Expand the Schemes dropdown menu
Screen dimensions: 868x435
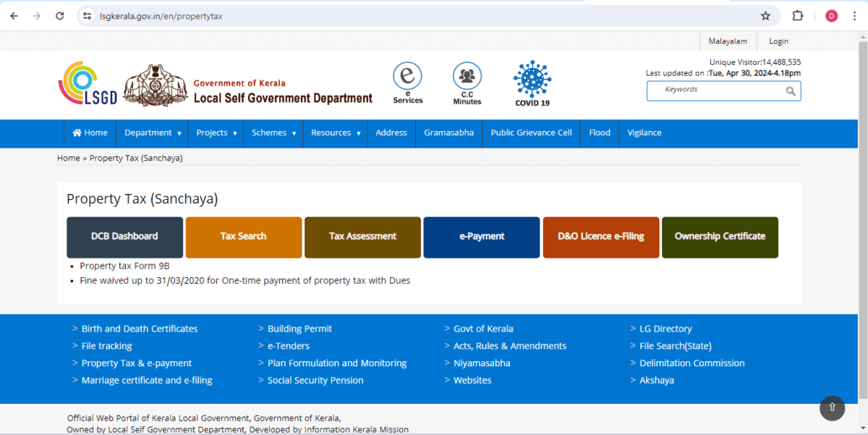click(x=273, y=133)
